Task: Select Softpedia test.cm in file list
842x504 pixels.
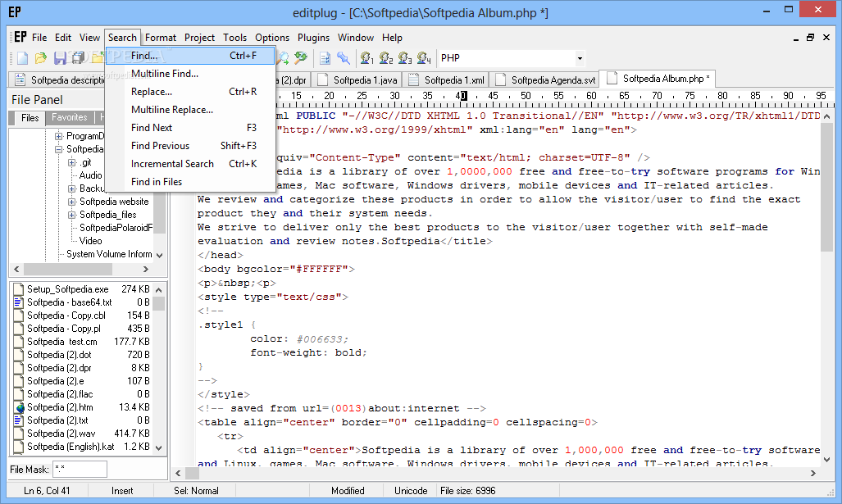Action: click(x=62, y=342)
